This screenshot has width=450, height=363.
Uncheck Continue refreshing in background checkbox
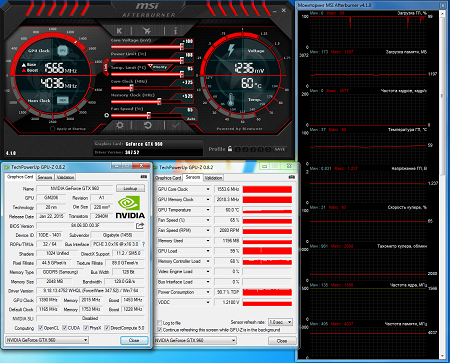pos(159,330)
